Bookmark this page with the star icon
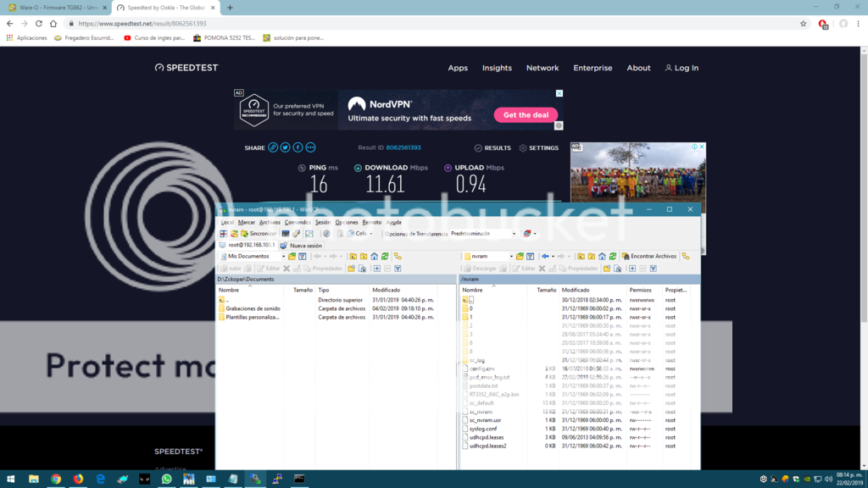868x488 pixels. click(804, 24)
